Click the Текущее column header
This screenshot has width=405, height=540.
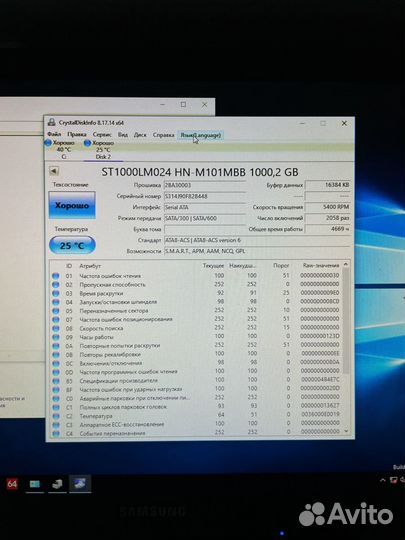pos(213,266)
